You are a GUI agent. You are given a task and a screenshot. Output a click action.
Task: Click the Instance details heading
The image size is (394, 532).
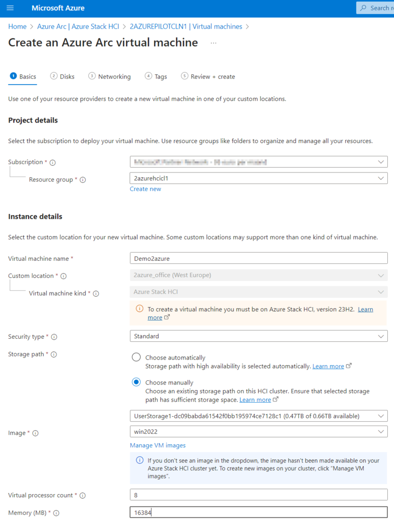click(x=35, y=217)
